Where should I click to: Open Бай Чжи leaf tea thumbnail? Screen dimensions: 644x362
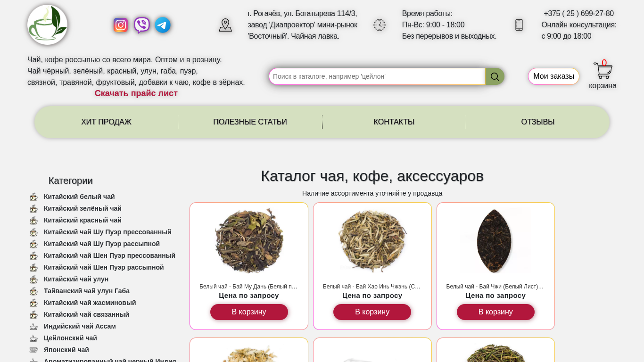point(495,240)
